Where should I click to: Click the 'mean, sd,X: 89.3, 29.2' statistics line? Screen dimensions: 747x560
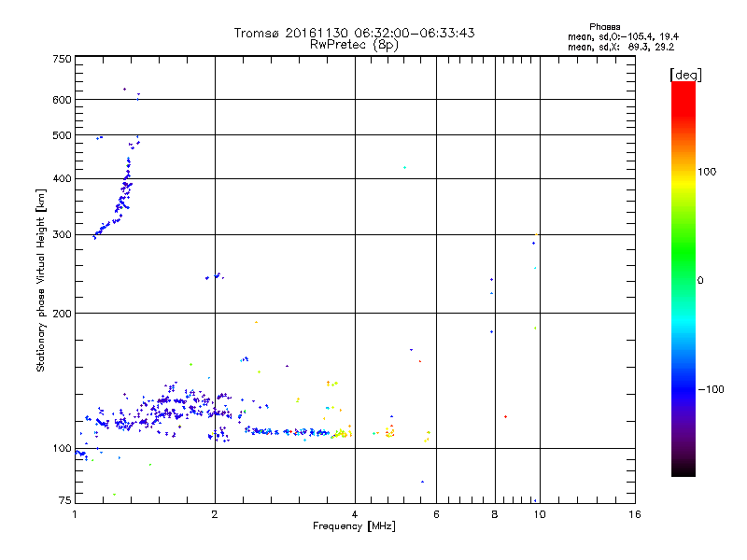pyautogui.click(x=621, y=47)
